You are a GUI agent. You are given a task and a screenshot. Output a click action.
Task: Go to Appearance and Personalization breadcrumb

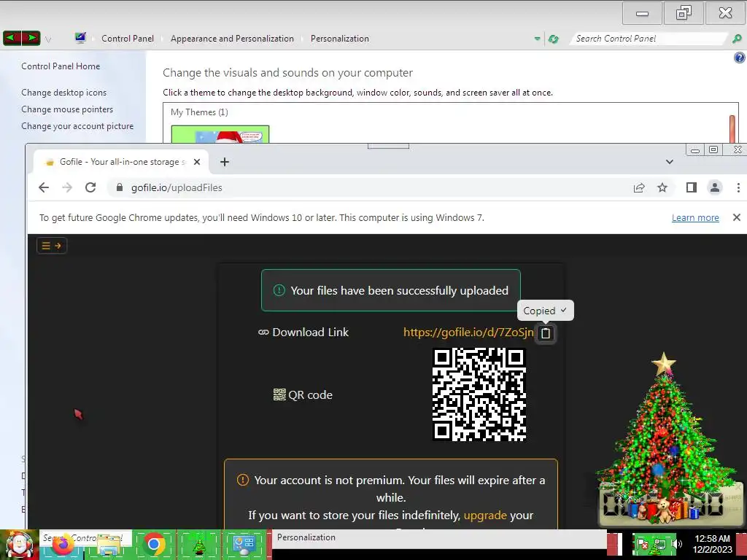pyautogui.click(x=232, y=39)
